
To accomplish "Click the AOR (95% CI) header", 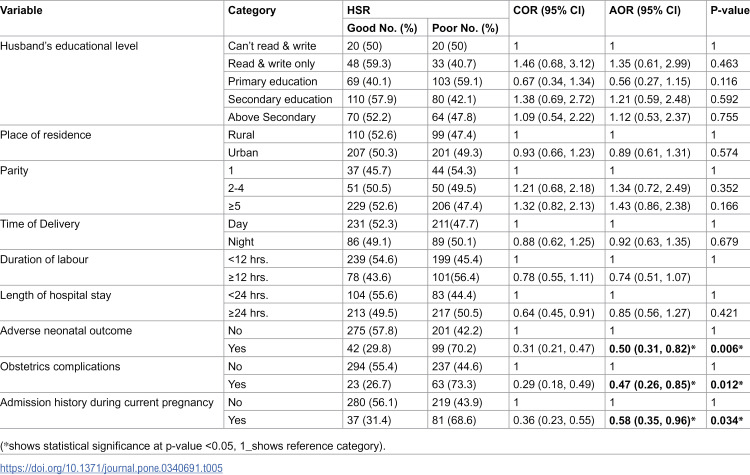I will 645,11.
